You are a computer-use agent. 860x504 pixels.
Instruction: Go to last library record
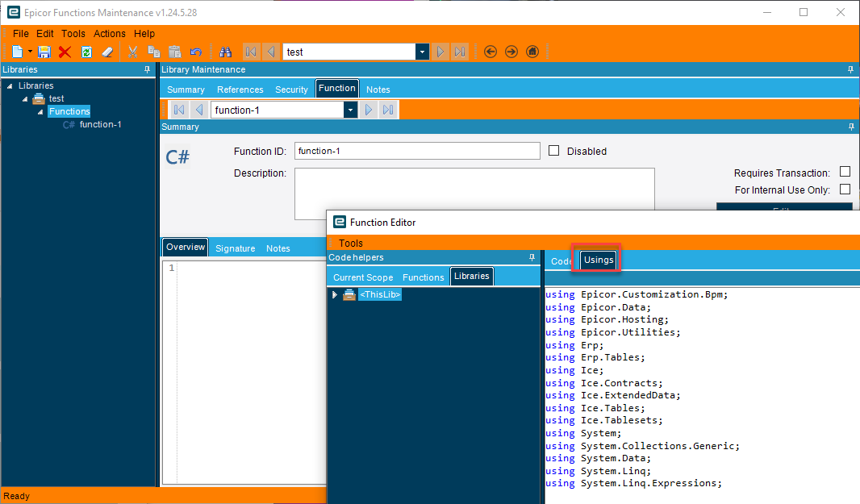pyautogui.click(x=460, y=52)
